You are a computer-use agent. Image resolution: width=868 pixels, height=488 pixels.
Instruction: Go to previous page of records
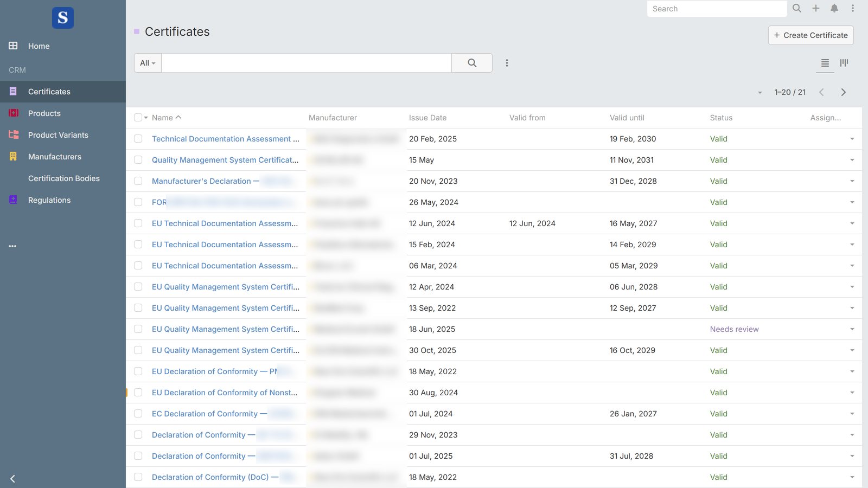point(821,92)
